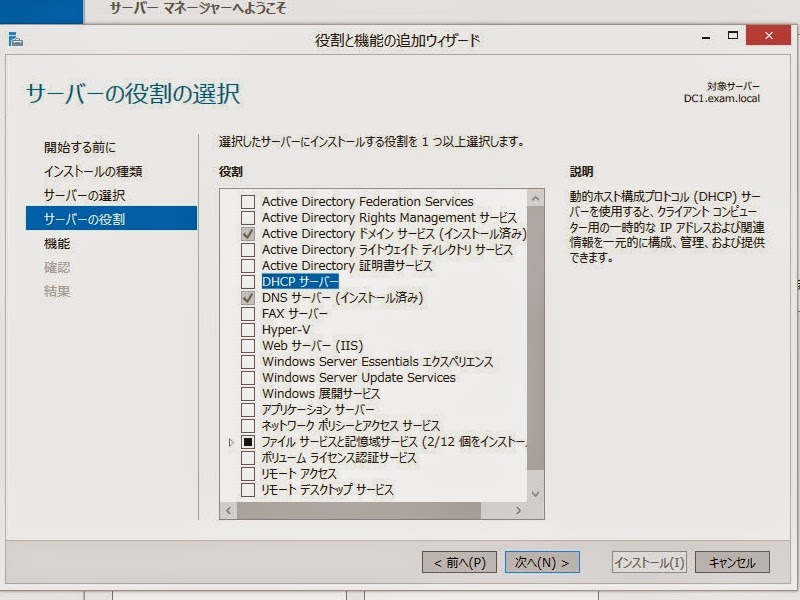Click roles list horizontal scrollbar thumb
Viewport: 800px width, 600px height.
coord(359,510)
